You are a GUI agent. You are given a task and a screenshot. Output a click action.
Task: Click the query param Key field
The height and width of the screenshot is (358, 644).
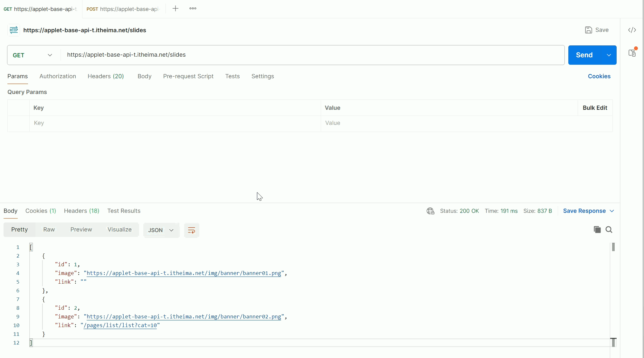[174, 123]
